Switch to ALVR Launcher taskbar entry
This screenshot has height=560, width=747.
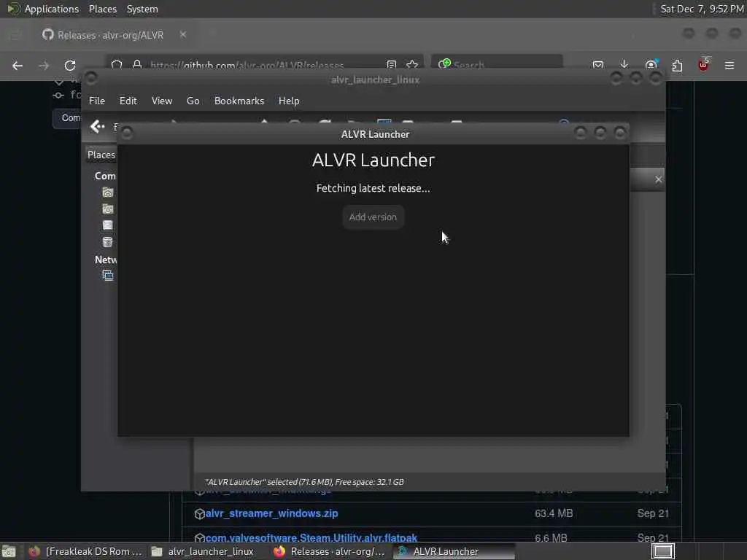454,551
